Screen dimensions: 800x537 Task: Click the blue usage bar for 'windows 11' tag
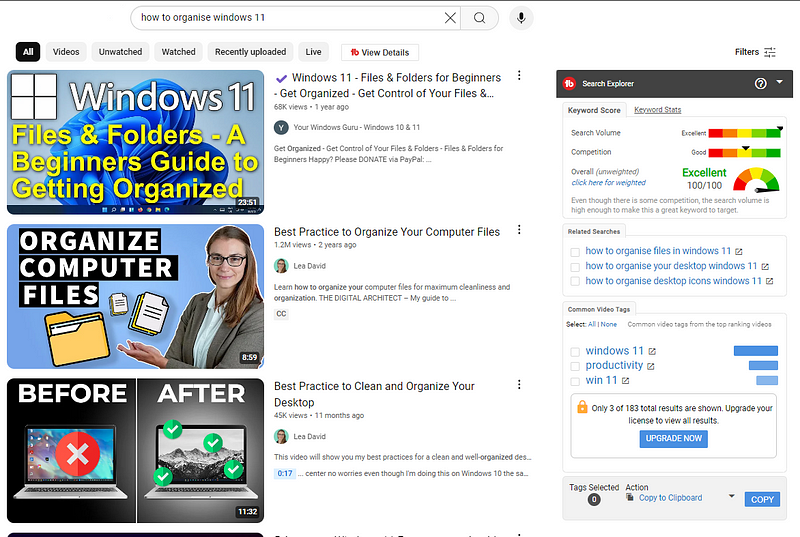tap(756, 351)
